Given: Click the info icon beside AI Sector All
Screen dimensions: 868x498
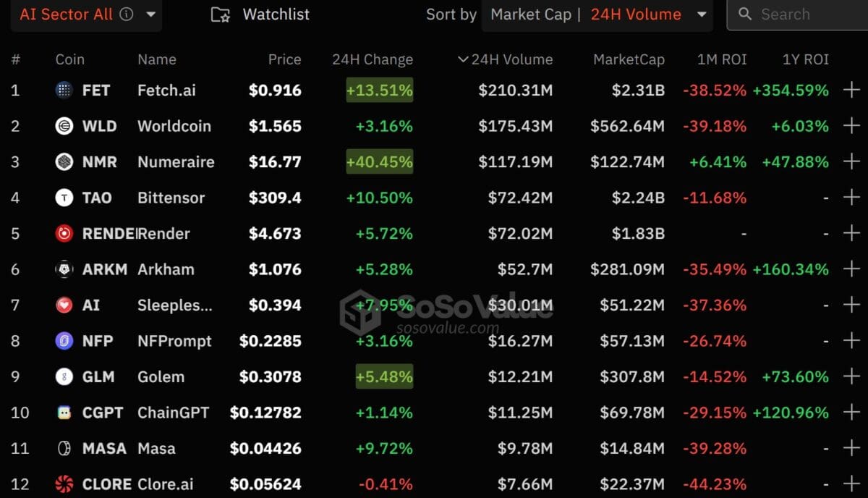Looking at the screenshot, I should click(x=127, y=14).
